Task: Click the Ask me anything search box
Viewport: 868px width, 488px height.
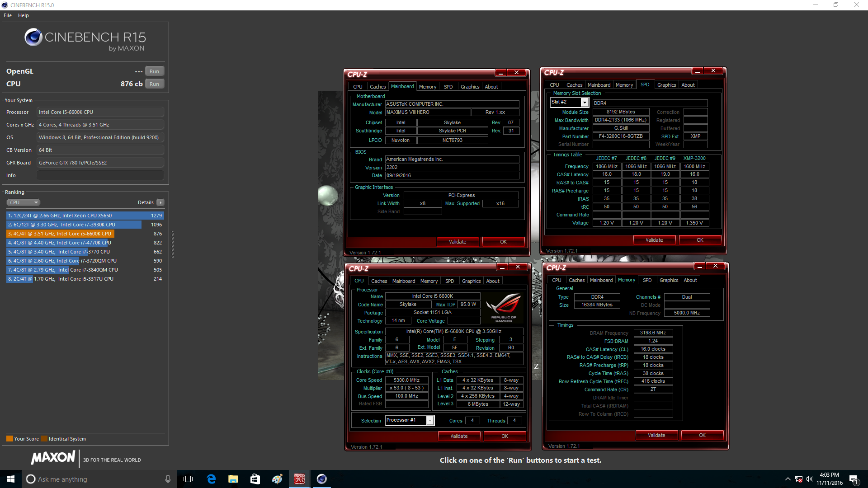Action: coord(99,479)
